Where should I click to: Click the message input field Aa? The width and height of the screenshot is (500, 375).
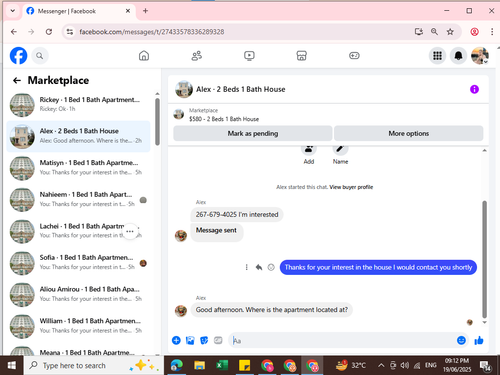pyautogui.click(x=343, y=340)
